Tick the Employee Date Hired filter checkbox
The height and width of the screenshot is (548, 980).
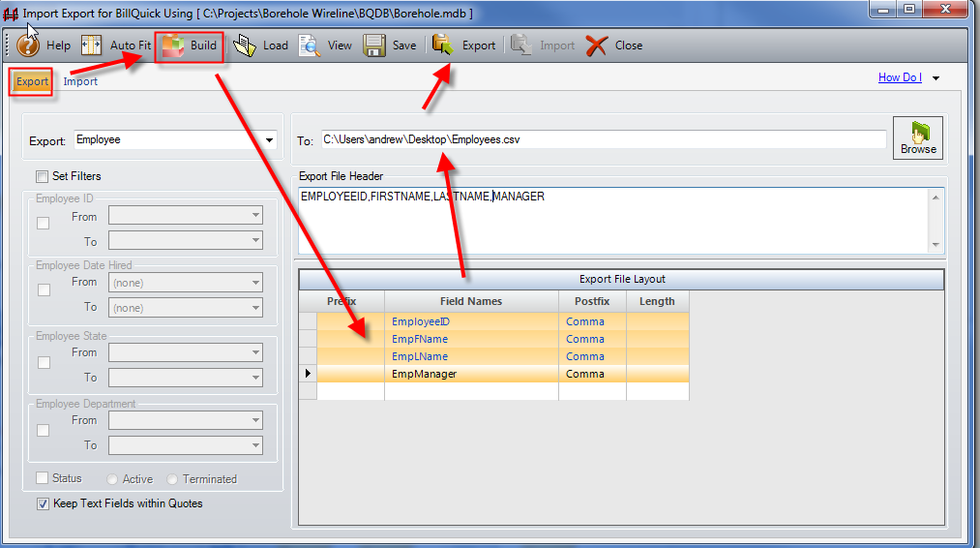(x=44, y=290)
